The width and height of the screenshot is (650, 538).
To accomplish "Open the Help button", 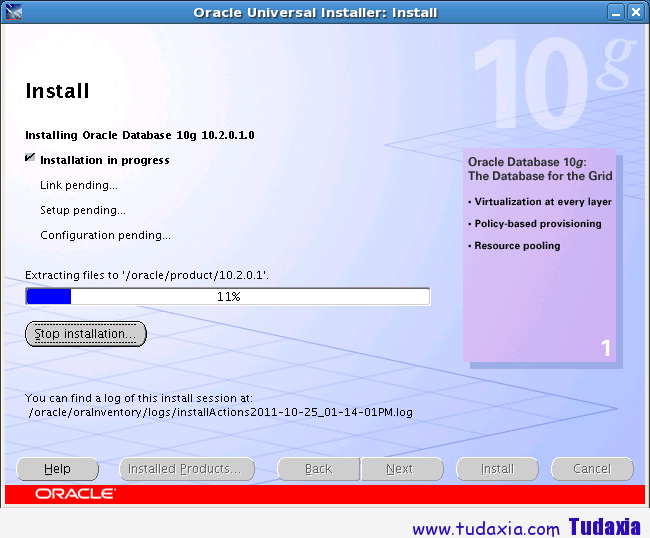I will tap(58, 469).
